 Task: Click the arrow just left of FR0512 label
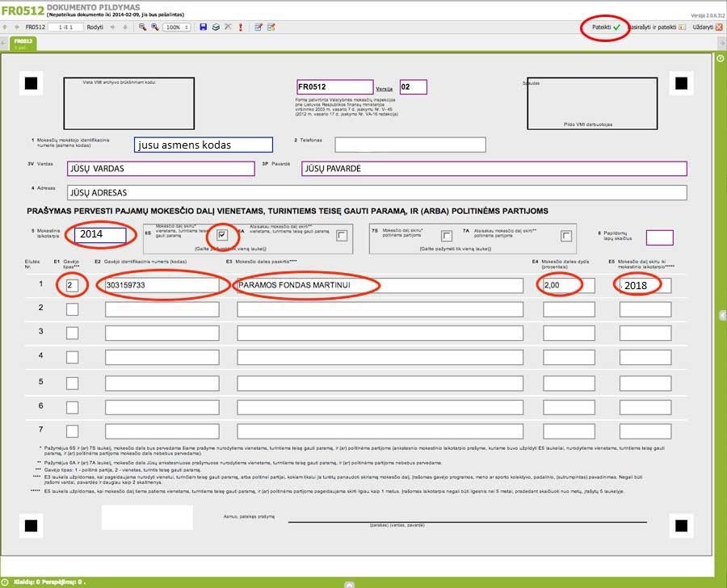(17, 27)
